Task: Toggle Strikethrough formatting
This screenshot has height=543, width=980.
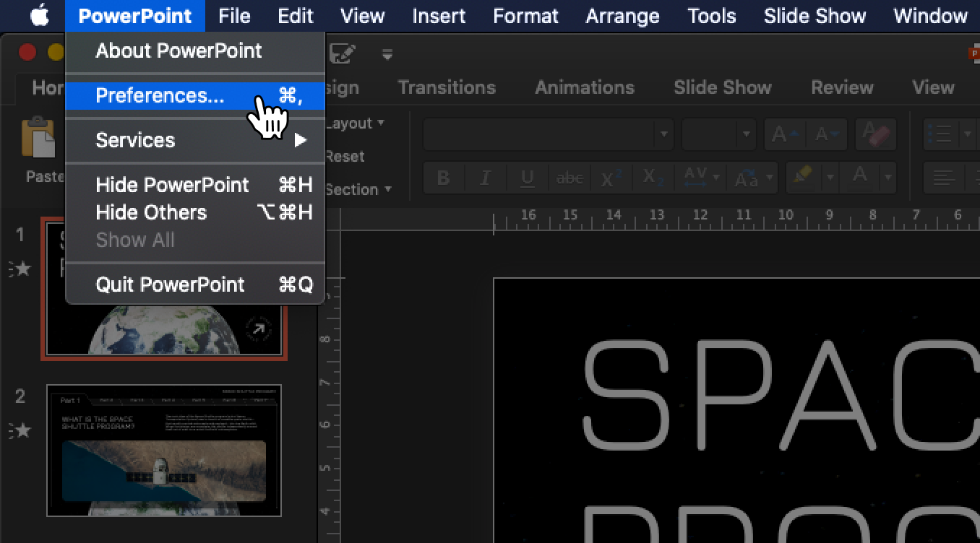Action: pyautogui.click(x=569, y=178)
